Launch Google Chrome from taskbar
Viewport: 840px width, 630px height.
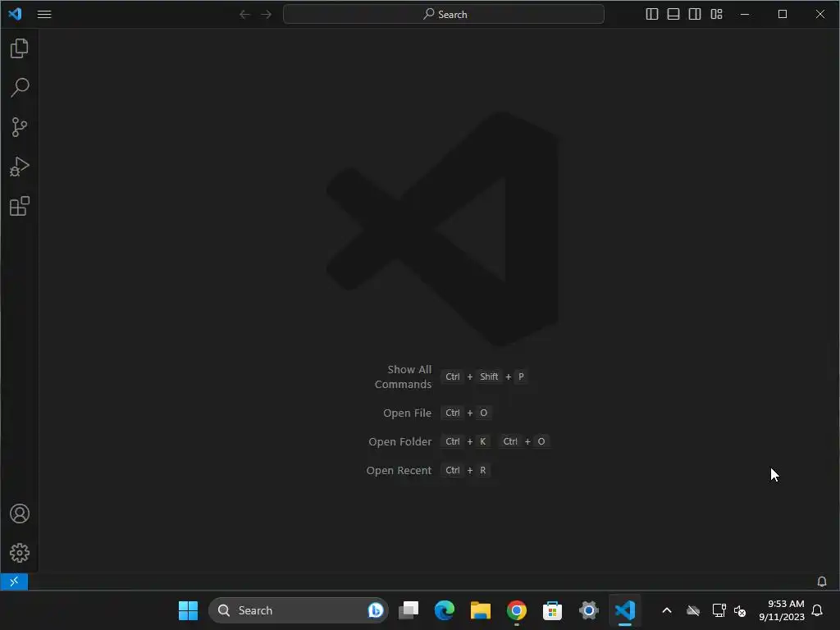click(x=517, y=610)
